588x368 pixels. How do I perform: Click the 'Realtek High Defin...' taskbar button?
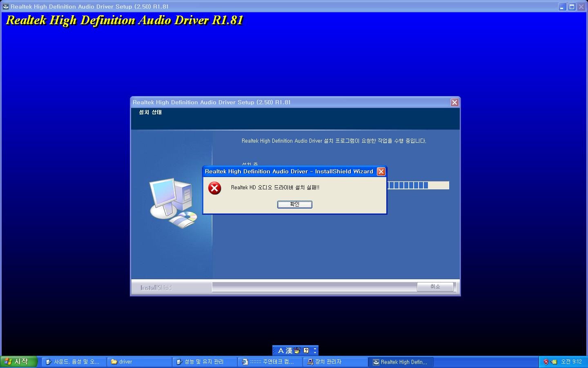tap(401, 362)
